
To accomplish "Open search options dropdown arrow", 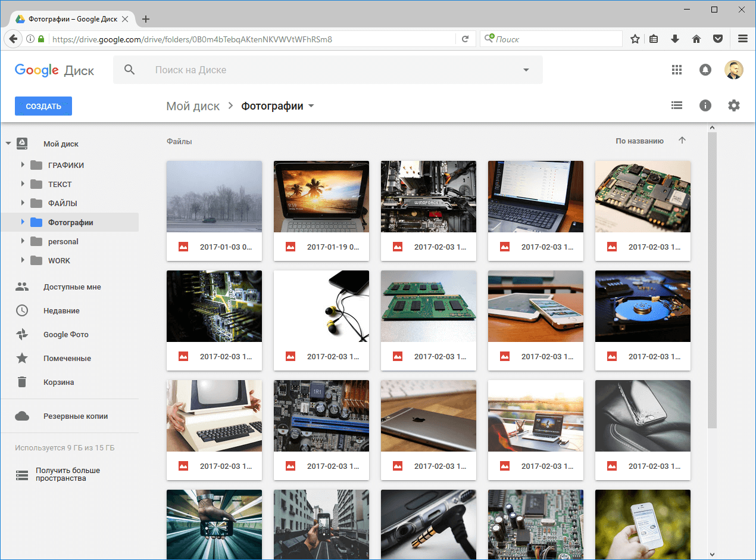I will click(526, 70).
